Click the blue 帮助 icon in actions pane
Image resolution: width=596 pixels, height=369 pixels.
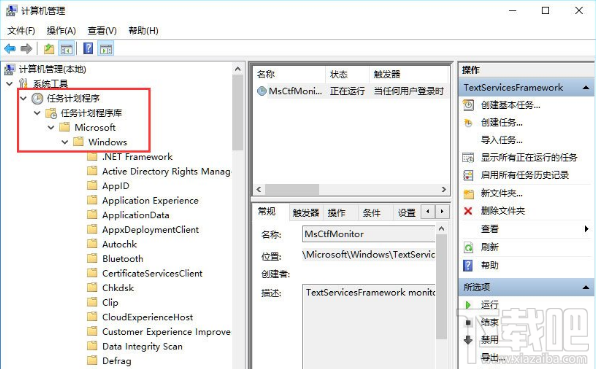(x=468, y=265)
